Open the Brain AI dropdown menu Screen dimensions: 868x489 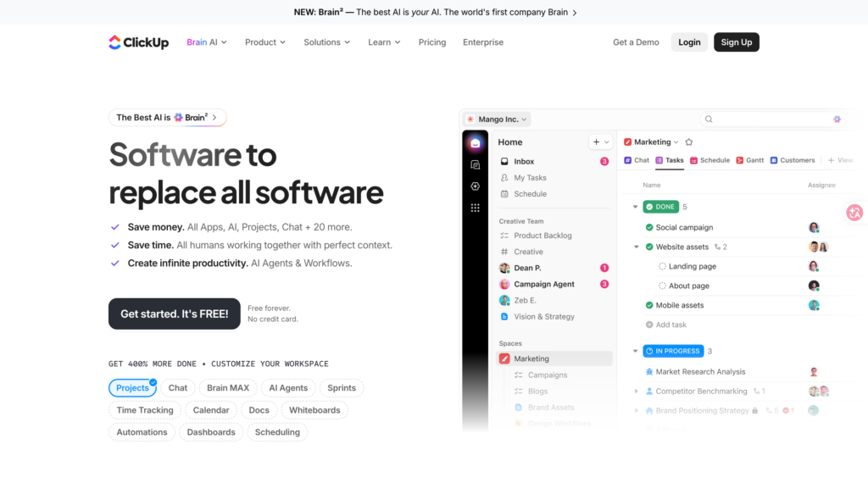[207, 42]
